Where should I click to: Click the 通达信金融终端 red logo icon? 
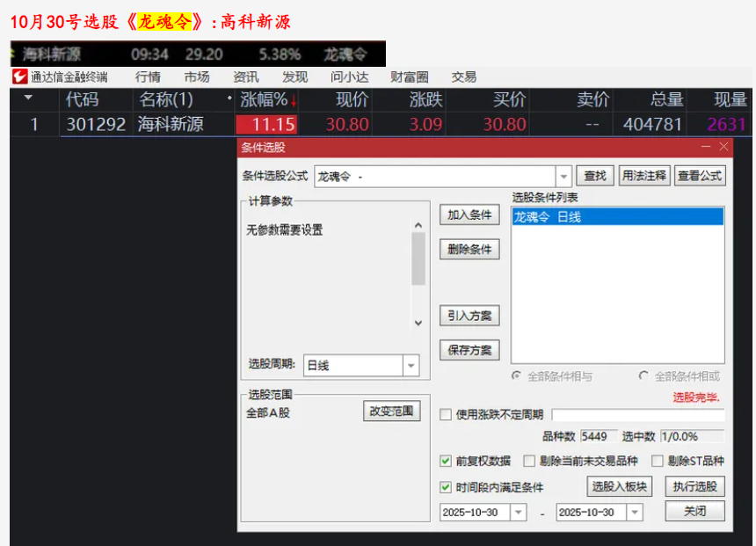20,77
